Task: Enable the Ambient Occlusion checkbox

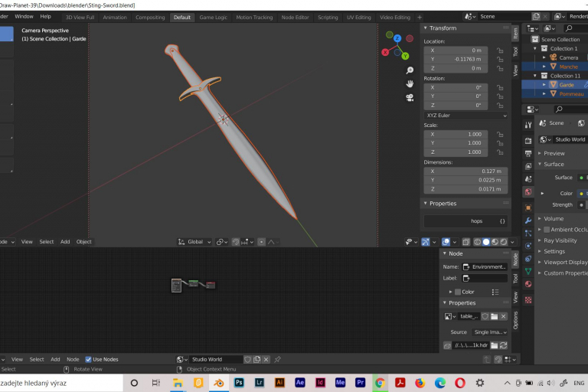Action: 547,230
